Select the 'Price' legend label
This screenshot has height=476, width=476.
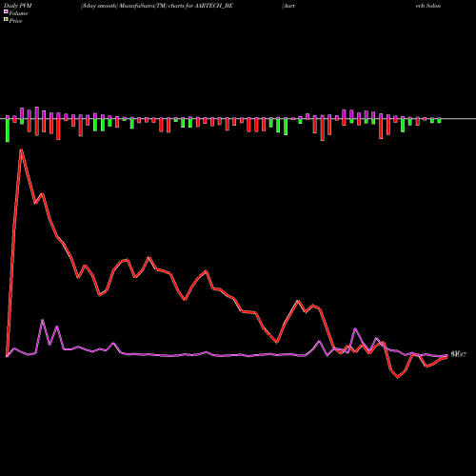[x=15, y=21]
